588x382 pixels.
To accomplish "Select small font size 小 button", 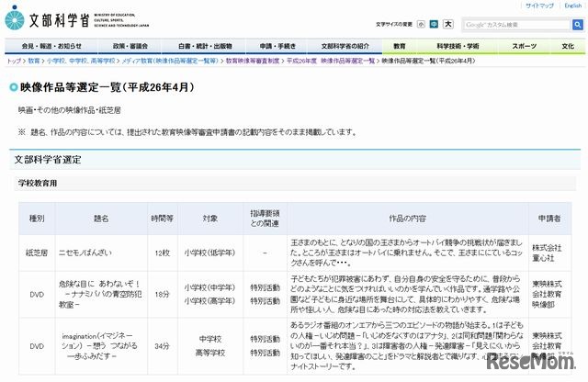I will pyautogui.click(x=420, y=24).
